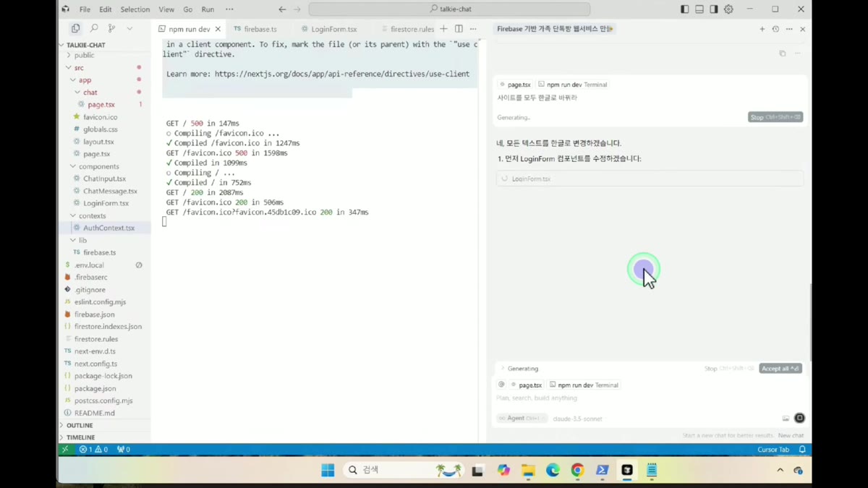Open Chrome from the Windows taskbar

577,470
